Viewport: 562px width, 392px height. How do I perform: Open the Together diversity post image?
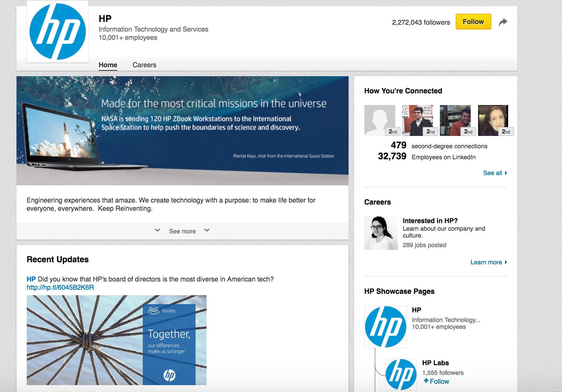point(117,340)
